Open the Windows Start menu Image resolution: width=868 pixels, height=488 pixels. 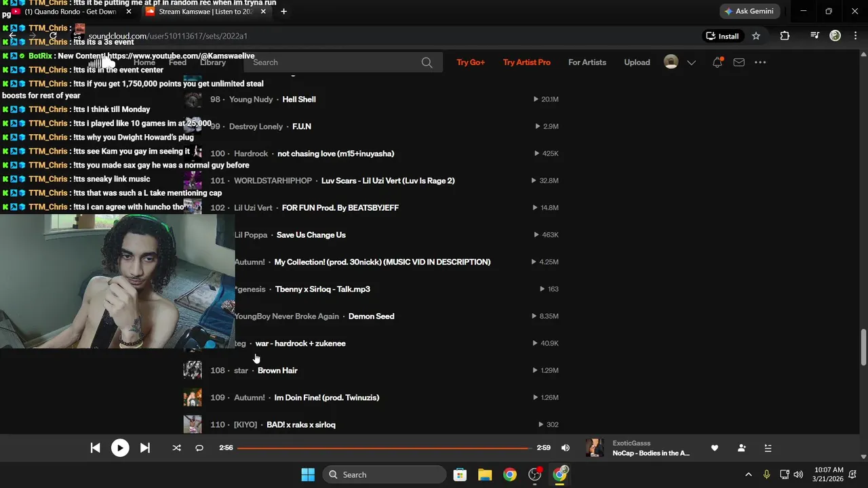[307, 474]
